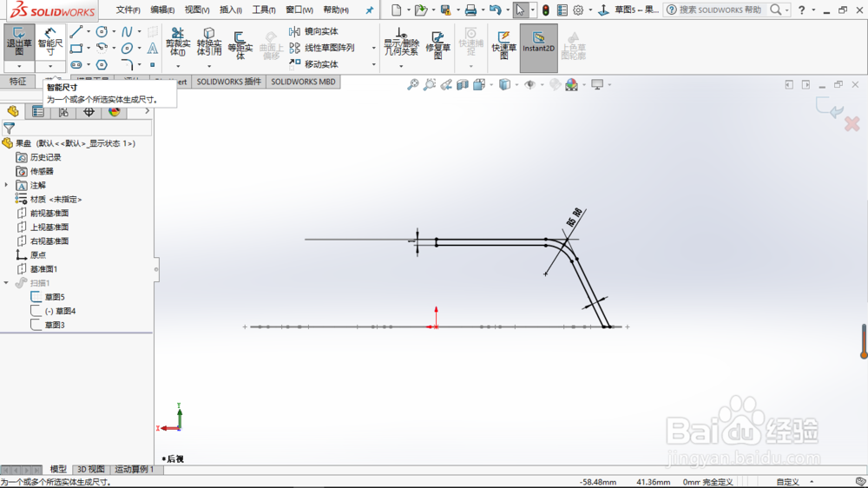Click Display/Delete Relations (显示/删除几何关系) icon

(x=401, y=42)
